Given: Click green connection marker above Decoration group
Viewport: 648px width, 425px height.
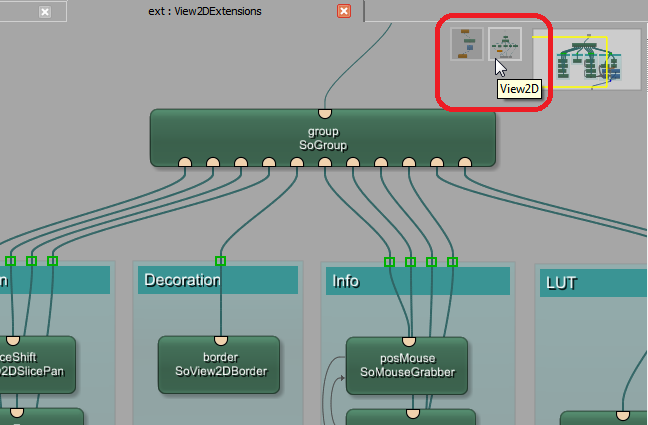Looking at the screenshot, I should point(221,261).
